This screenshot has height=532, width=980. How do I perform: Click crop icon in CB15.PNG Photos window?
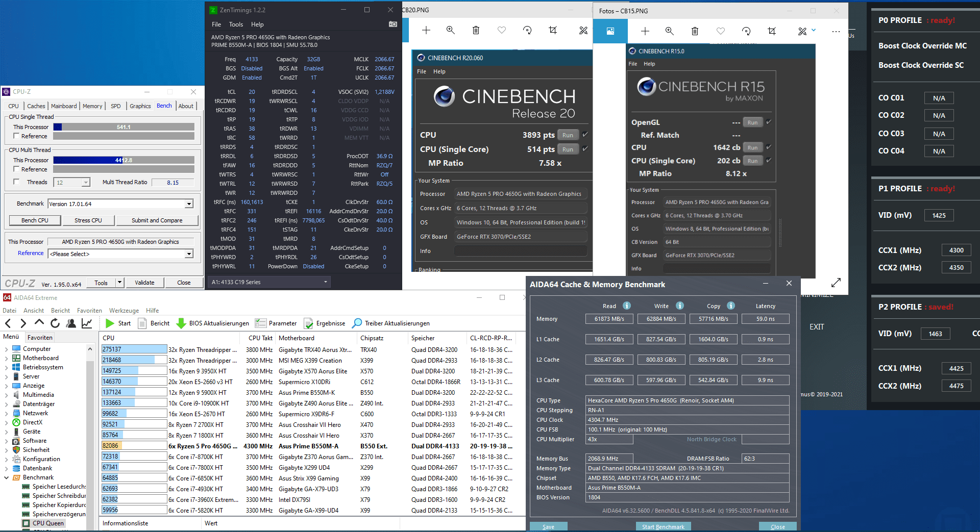(x=772, y=31)
